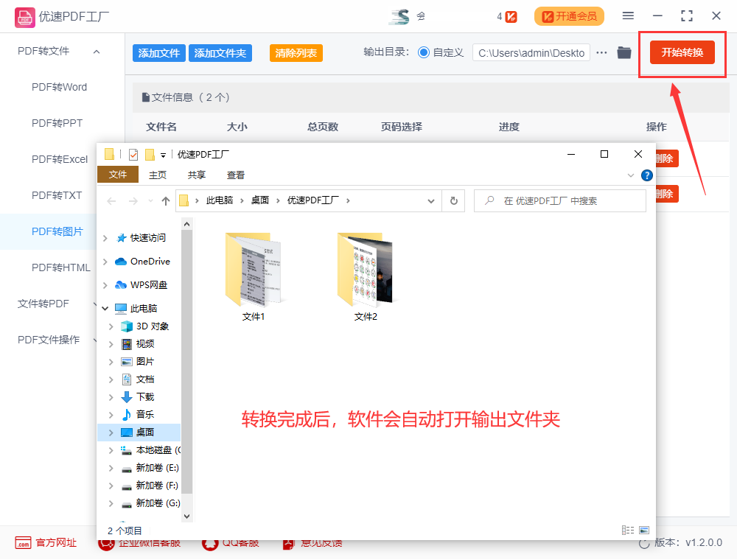Click the 开通会员 membership button
737x560 pixels.
click(x=569, y=16)
